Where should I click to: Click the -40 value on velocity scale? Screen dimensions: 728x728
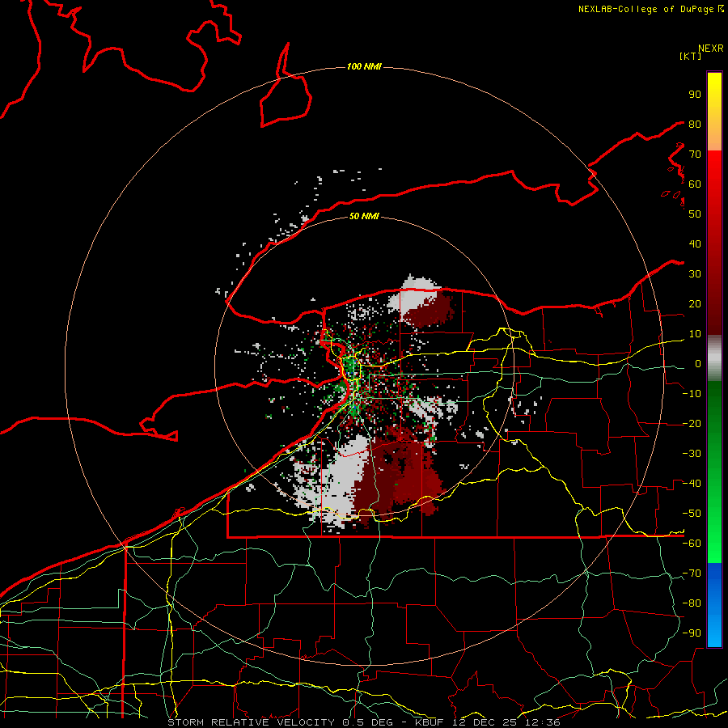coord(692,484)
